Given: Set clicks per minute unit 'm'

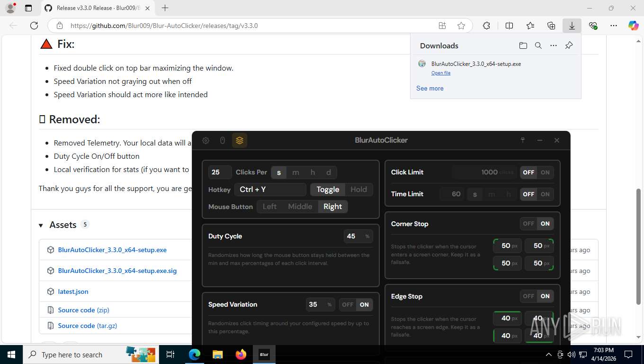Looking at the screenshot, I should 295,173.
